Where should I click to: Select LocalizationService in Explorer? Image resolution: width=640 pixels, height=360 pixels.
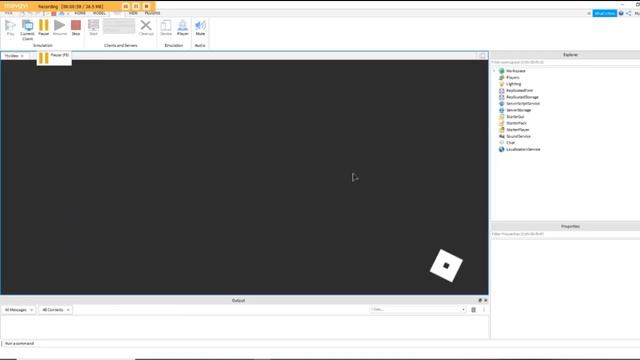(523, 149)
